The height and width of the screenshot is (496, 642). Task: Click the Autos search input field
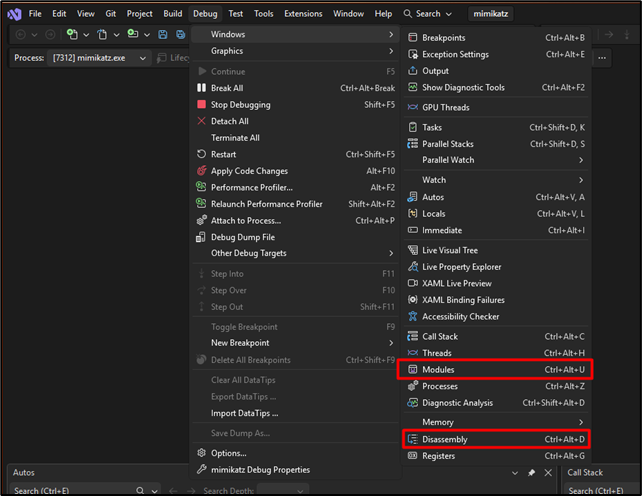(x=75, y=491)
